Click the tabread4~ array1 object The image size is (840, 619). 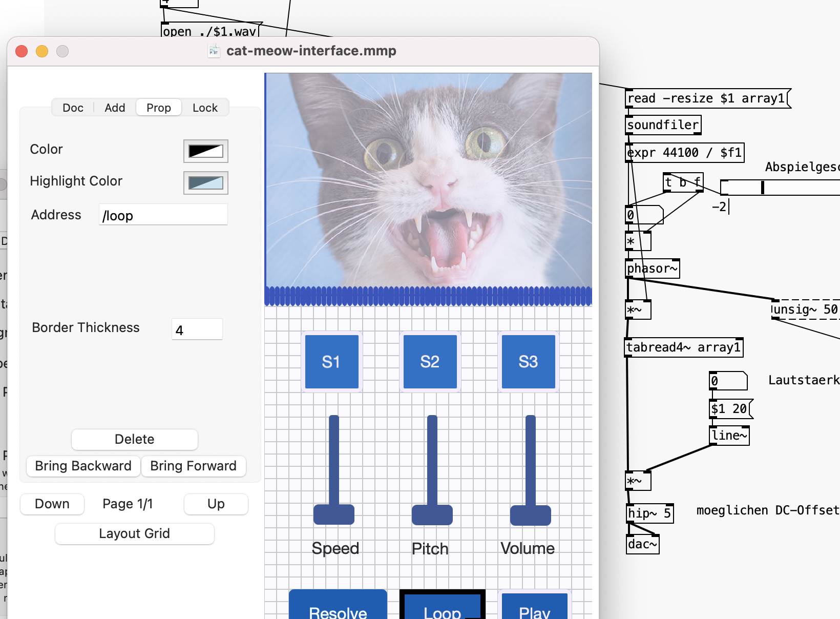pyautogui.click(x=683, y=347)
